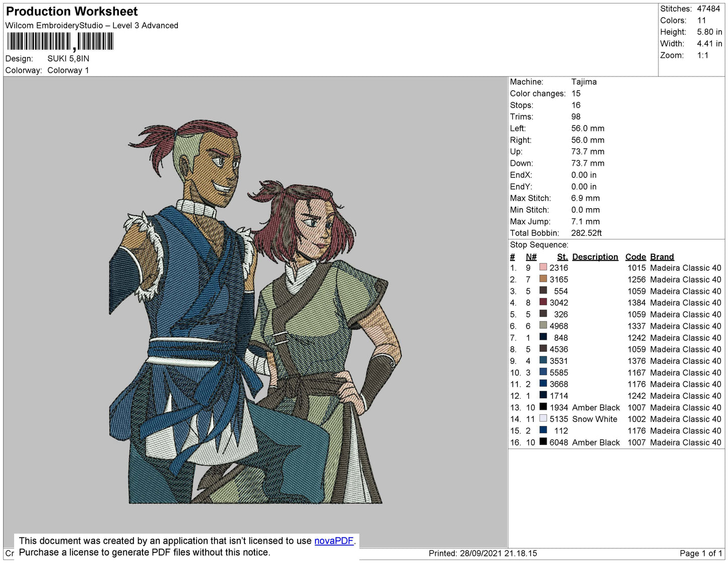Select "Wilcom EmbroideryStudio – Level 3 Advanced" text
The image size is (728, 563).
pyautogui.click(x=92, y=25)
